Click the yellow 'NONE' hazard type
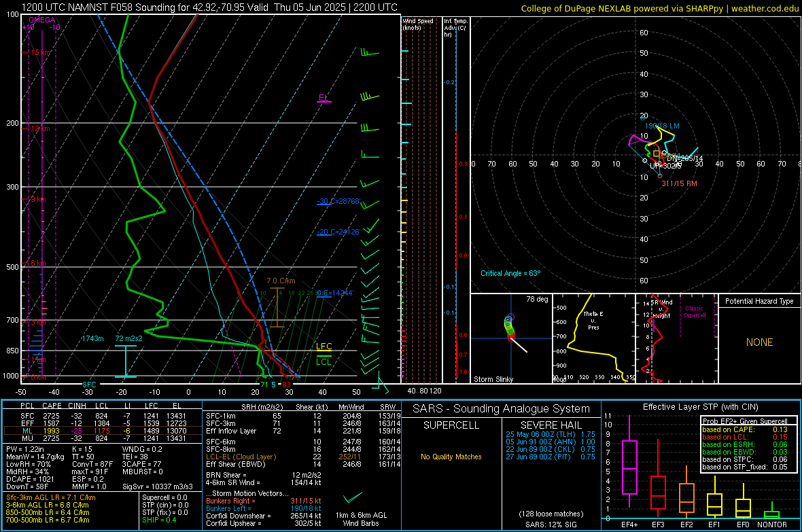Viewport: 802px width, 532px height. pos(760,342)
